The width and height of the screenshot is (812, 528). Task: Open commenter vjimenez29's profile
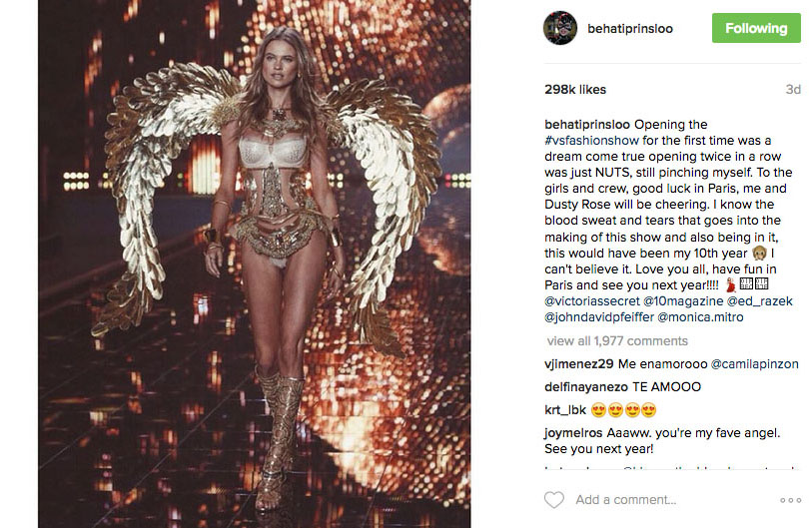point(579,364)
